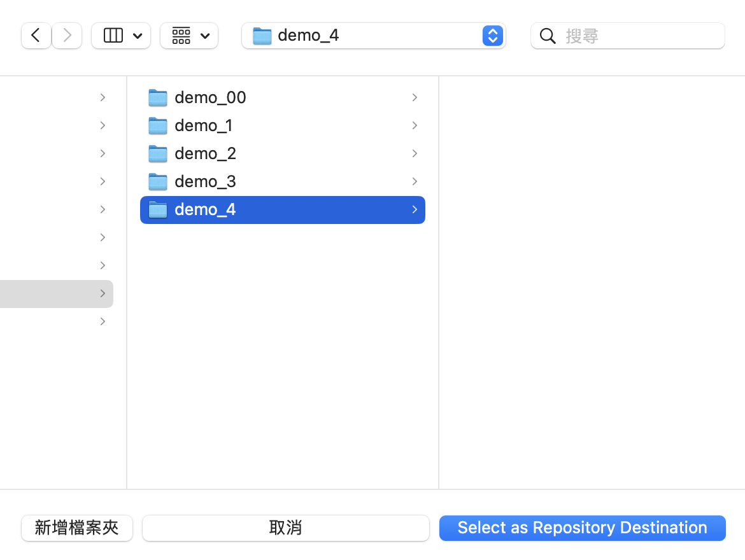745x560 pixels.
Task: Expand the demo_3 folder via its chevron
Action: click(415, 181)
